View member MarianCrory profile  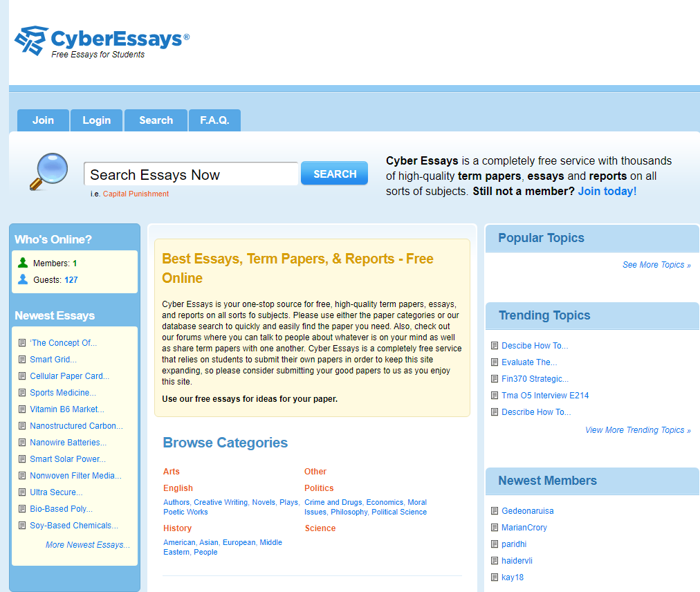coord(524,527)
